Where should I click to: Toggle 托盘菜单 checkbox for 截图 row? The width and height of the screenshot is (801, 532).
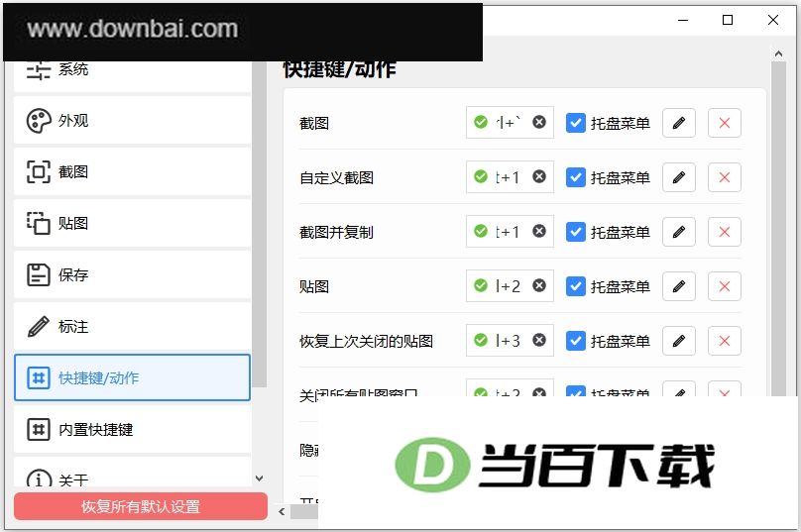pyautogui.click(x=576, y=123)
